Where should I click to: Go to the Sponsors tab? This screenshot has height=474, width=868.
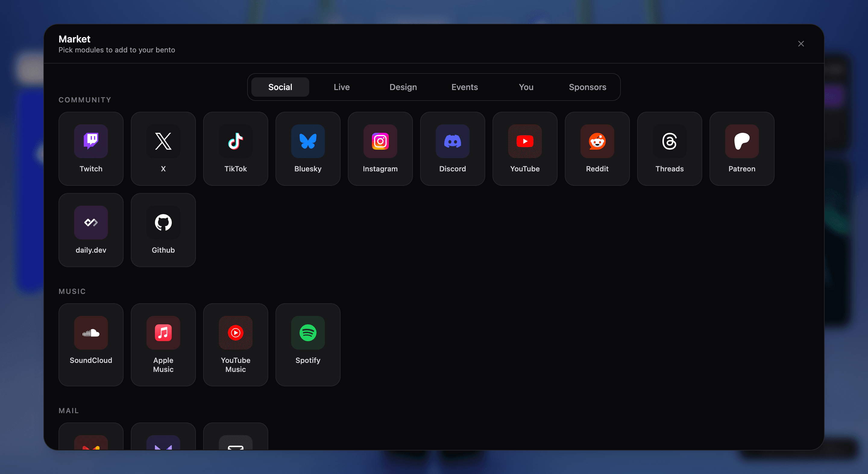pyautogui.click(x=587, y=87)
